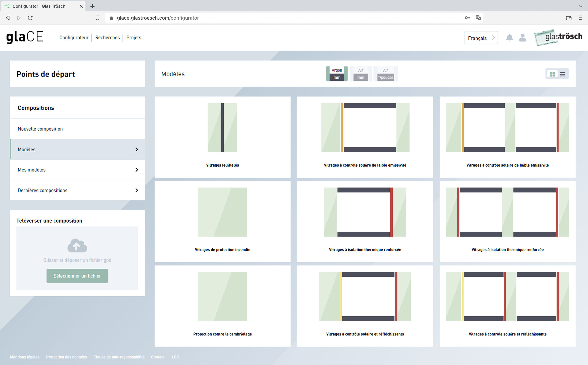Click the translate page icon
This screenshot has width=588, height=365.
pyautogui.click(x=478, y=18)
